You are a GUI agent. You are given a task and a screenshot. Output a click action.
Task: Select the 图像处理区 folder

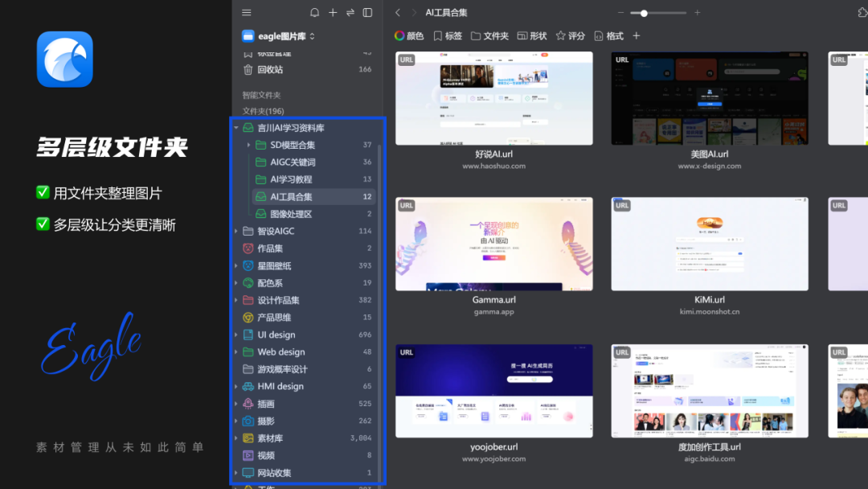[x=313, y=214]
